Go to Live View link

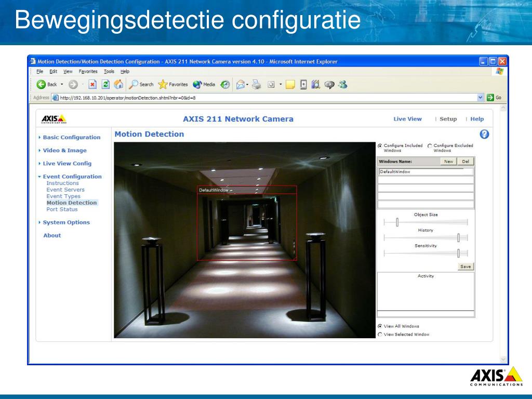point(407,119)
